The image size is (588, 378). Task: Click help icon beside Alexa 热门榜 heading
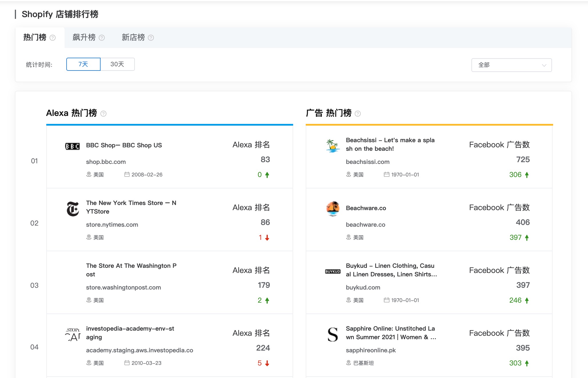pyautogui.click(x=103, y=114)
